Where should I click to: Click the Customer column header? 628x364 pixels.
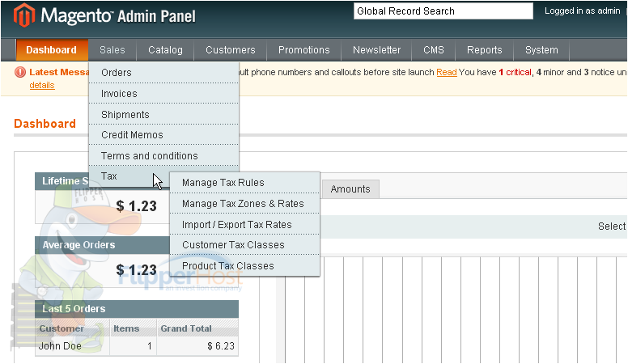click(x=72, y=328)
